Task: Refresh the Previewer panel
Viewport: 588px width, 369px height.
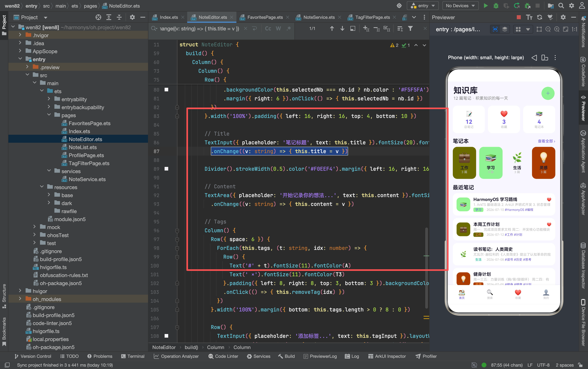Action: 539,17
